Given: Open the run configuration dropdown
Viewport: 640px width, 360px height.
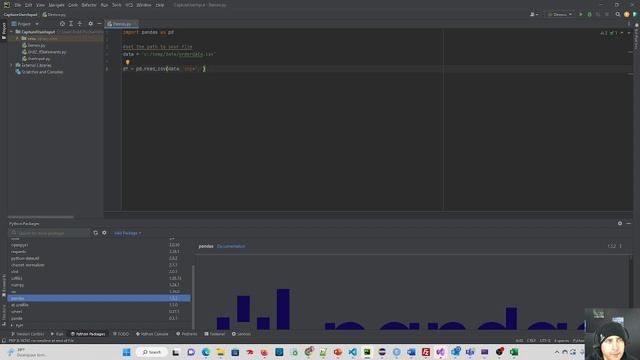Looking at the screenshot, I should point(560,14).
